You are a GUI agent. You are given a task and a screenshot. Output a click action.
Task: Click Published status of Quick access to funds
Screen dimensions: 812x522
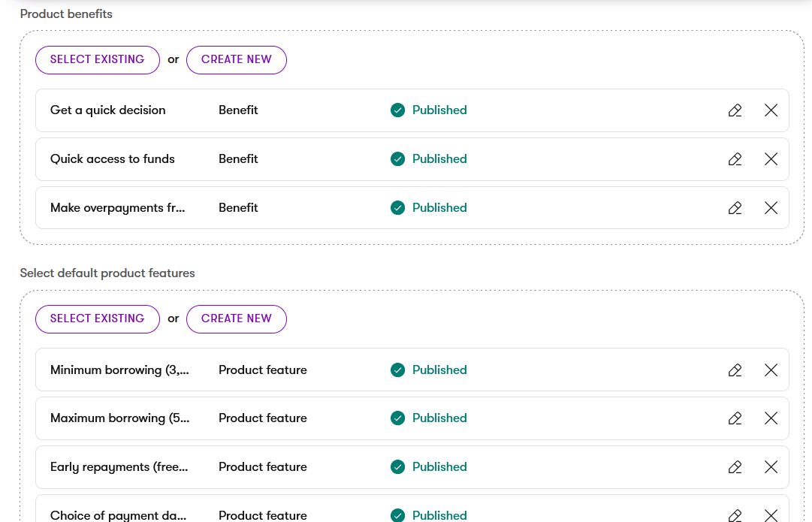click(x=439, y=159)
